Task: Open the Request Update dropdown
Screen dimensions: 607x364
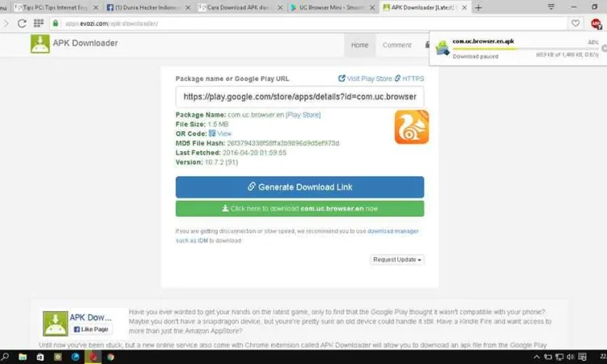Action: [397, 260]
